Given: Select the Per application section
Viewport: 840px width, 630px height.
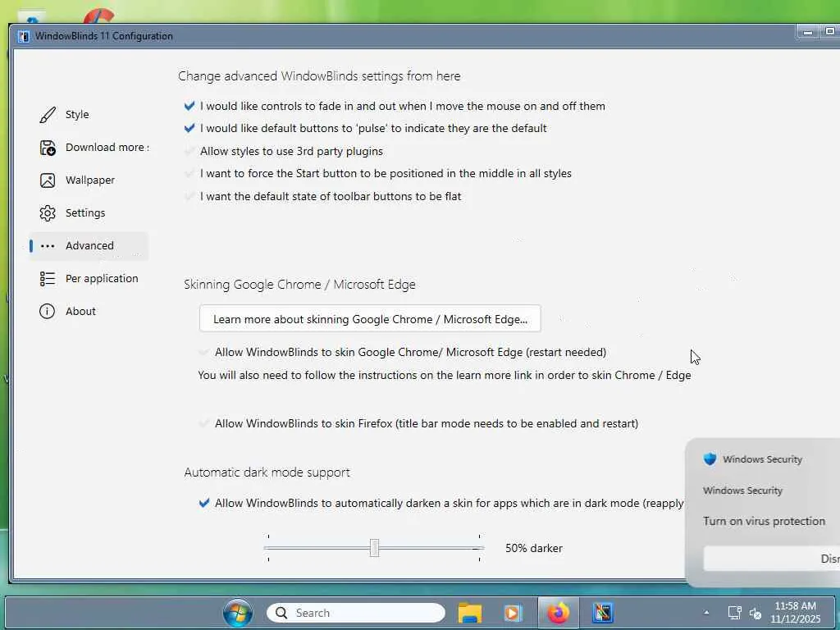Looking at the screenshot, I should (89, 279).
